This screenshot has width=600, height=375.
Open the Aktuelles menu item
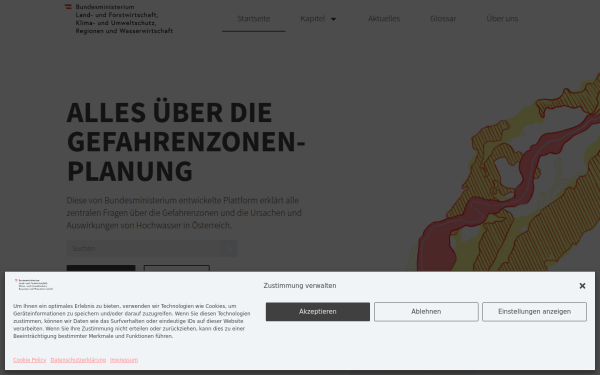[x=384, y=19]
